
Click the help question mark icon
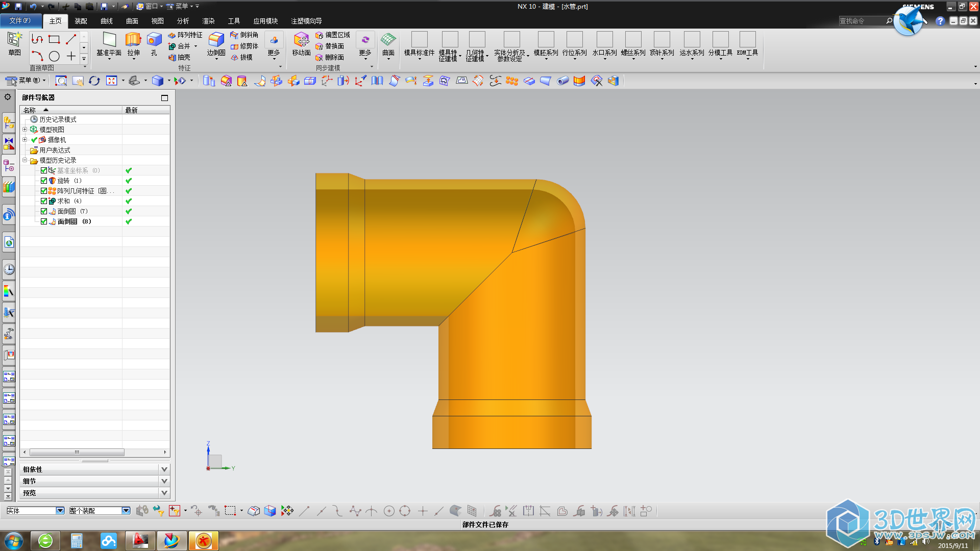click(x=940, y=21)
